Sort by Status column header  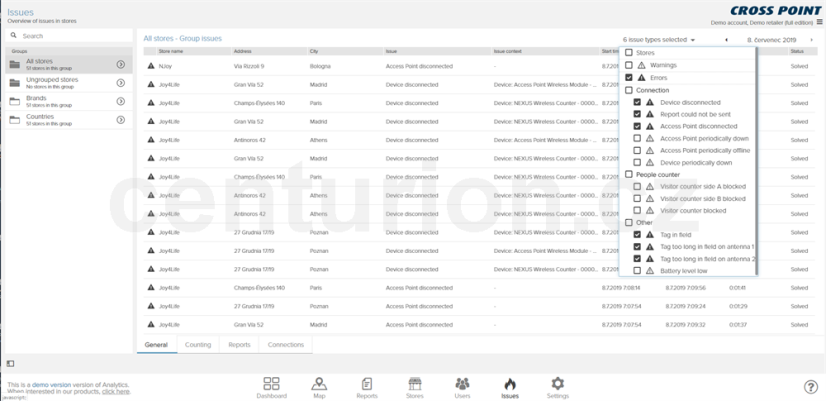coord(796,51)
